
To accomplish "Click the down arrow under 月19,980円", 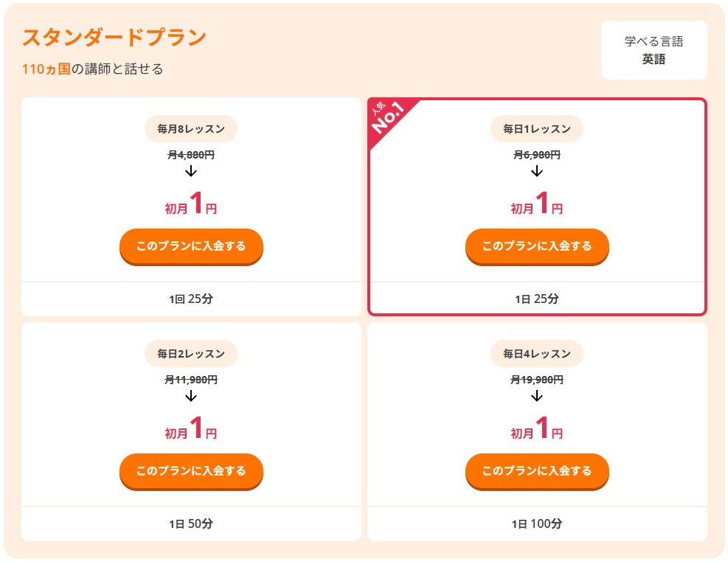I will pyautogui.click(x=537, y=396).
